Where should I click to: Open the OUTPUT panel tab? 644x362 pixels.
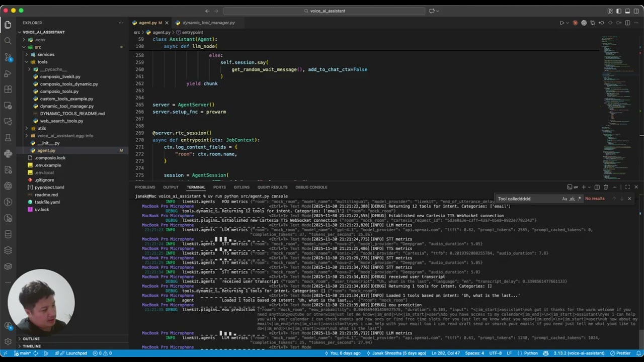(171, 187)
